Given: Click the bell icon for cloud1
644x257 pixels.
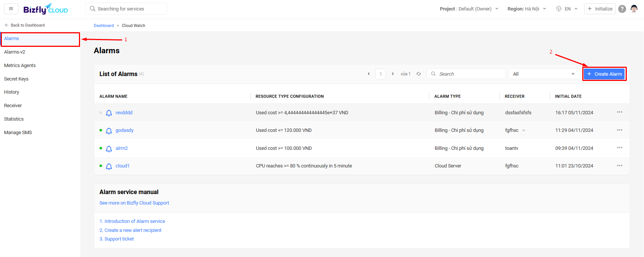Looking at the screenshot, I should point(109,166).
